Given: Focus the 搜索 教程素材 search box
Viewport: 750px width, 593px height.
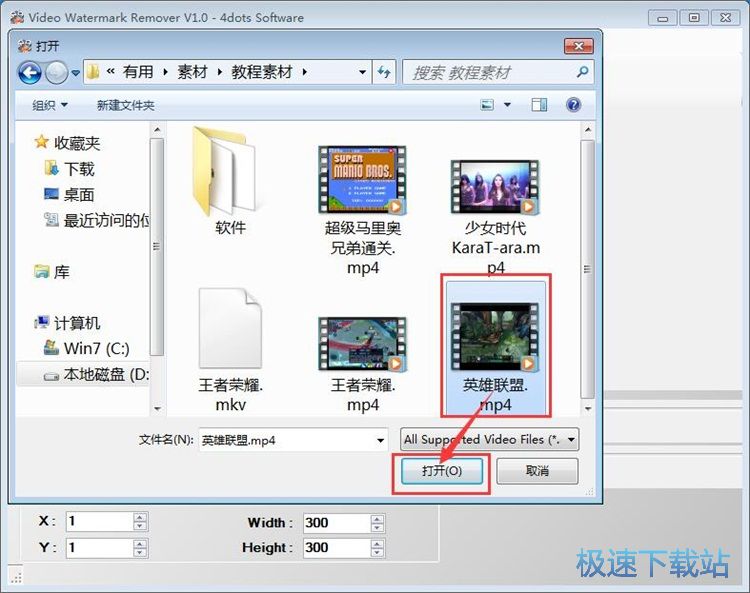Looking at the screenshot, I should coord(490,72).
